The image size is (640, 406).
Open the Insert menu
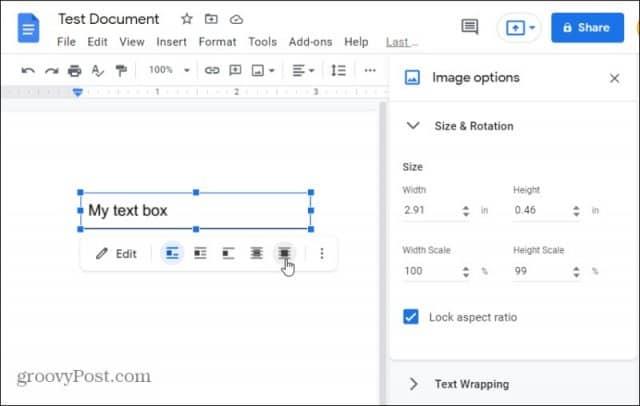click(x=171, y=42)
